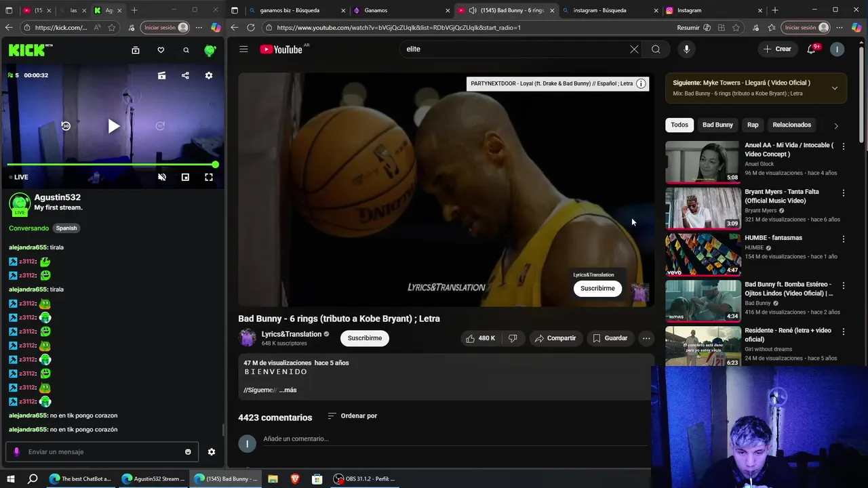
Task: Select the 'Rap' filter chip
Action: tap(753, 125)
